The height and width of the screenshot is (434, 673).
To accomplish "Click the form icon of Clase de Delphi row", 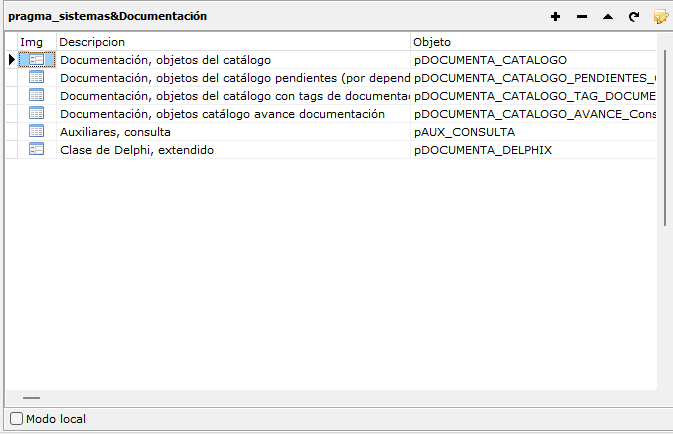I will tap(36, 149).
